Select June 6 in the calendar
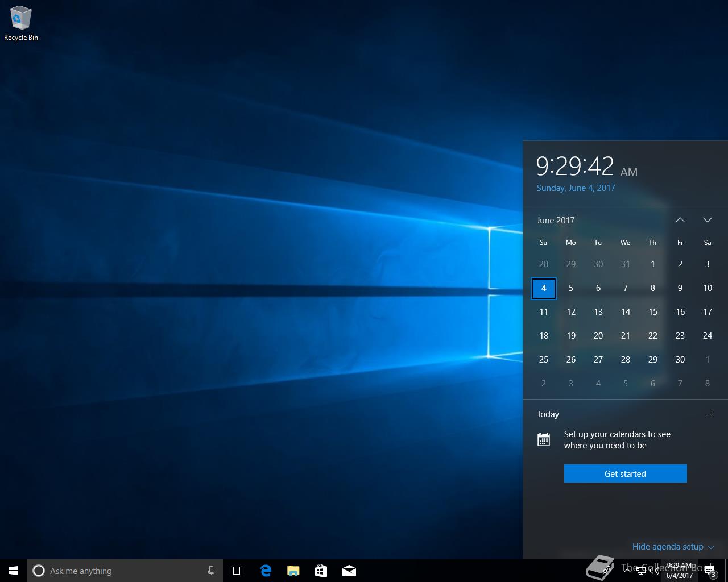 point(598,288)
